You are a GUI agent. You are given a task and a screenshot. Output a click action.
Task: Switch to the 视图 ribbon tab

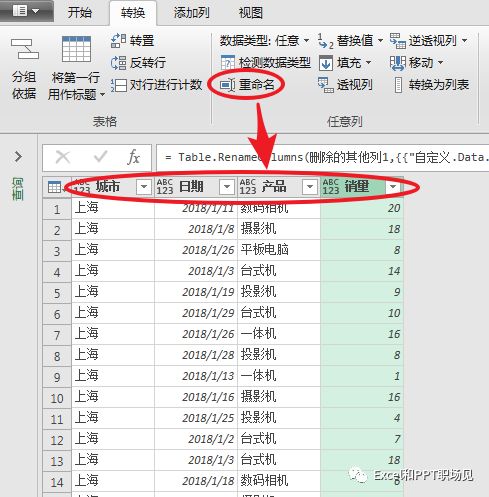click(250, 13)
